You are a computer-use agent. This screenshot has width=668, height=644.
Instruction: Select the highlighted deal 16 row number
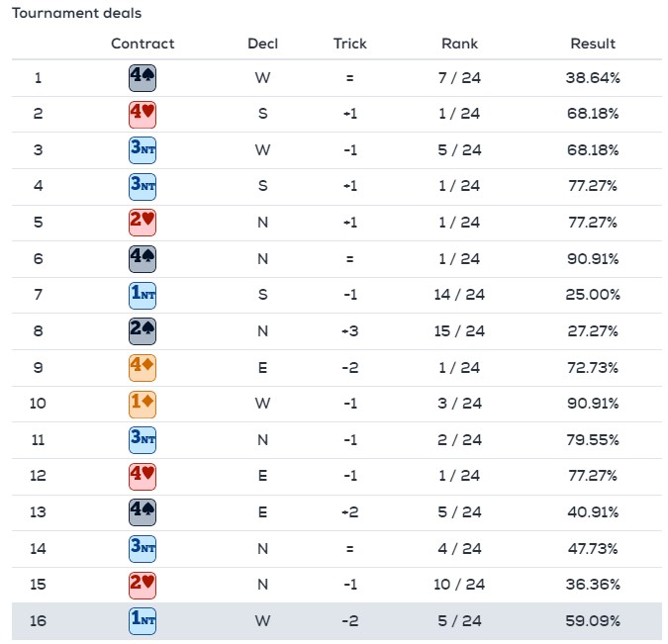(x=38, y=621)
